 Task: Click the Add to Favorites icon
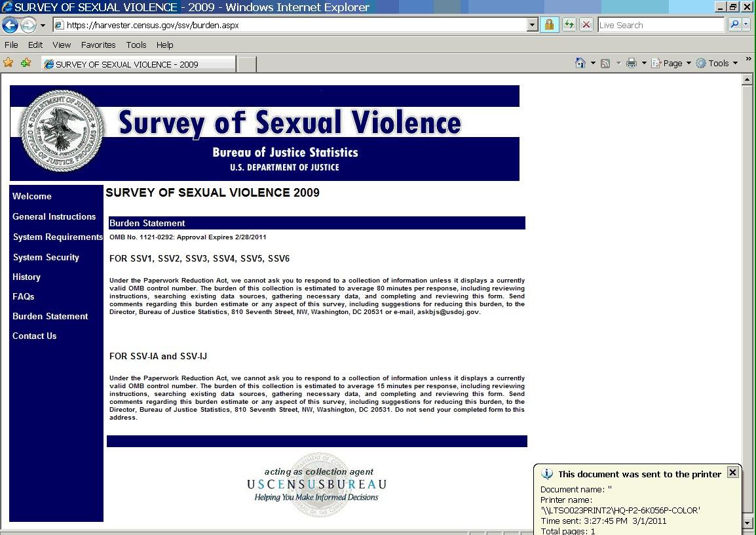26,63
